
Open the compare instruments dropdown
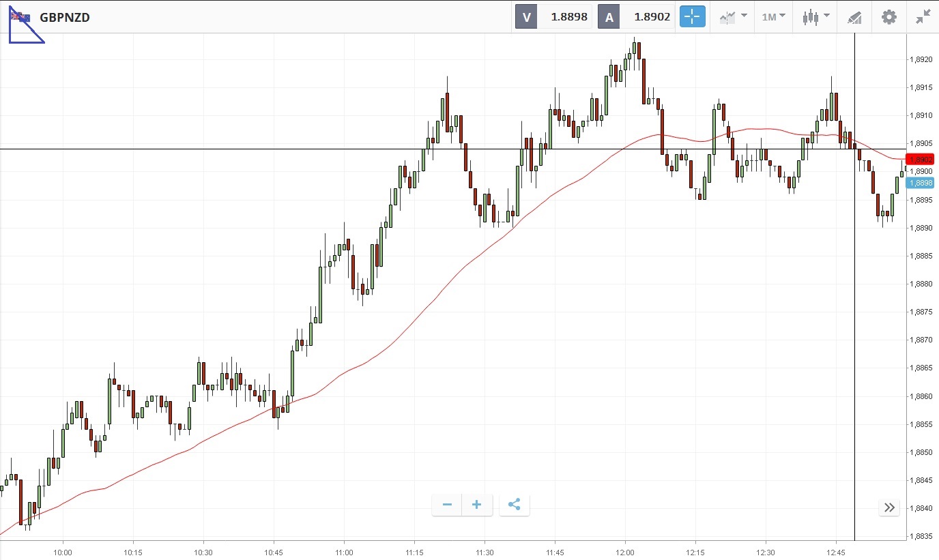pos(733,16)
